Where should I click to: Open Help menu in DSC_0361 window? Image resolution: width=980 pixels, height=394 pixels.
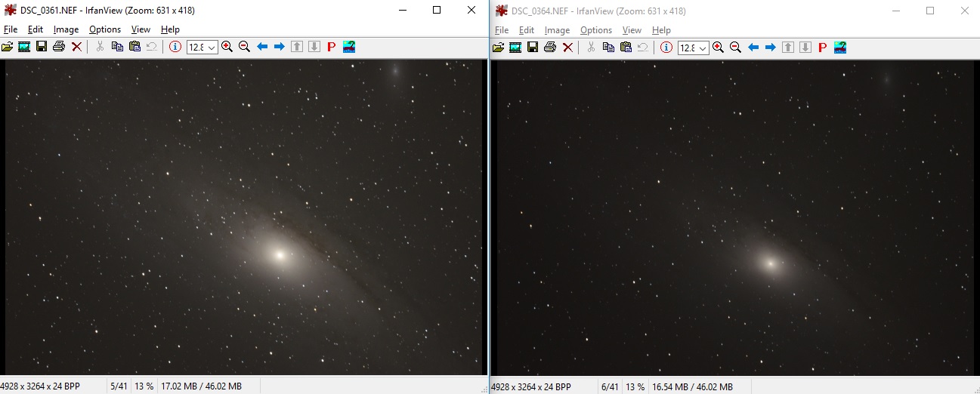pos(171,29)
